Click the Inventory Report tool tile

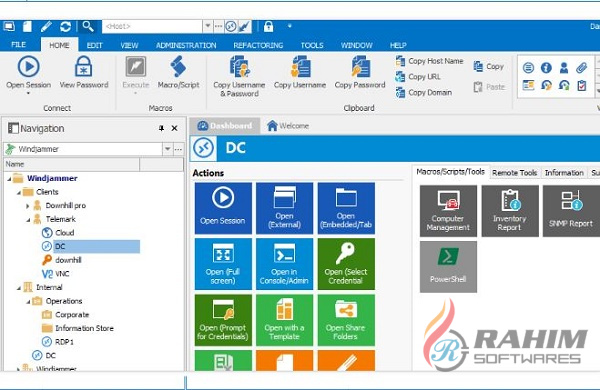(x=510, y=211)
